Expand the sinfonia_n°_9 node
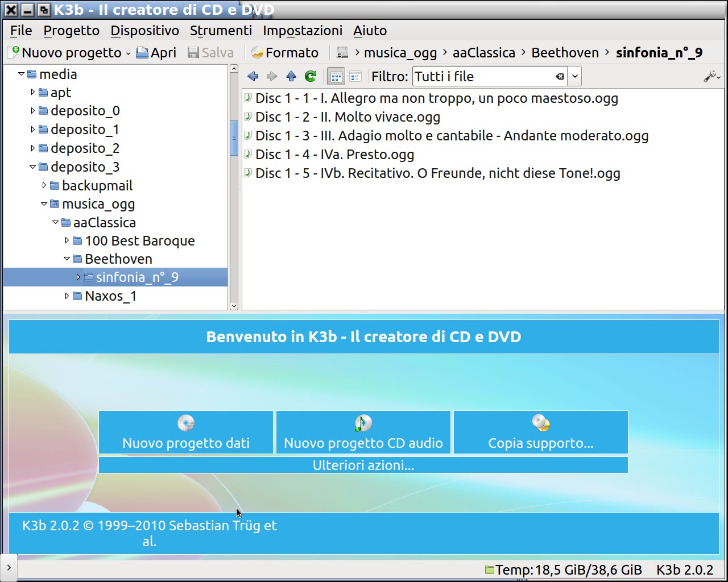 point(78,277)
